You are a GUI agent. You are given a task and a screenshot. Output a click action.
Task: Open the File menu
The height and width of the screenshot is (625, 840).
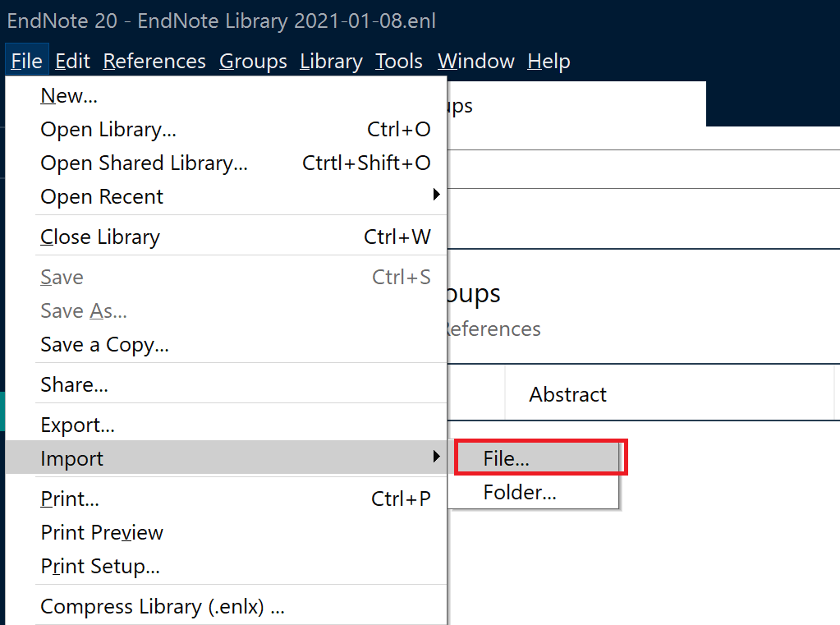27,61
